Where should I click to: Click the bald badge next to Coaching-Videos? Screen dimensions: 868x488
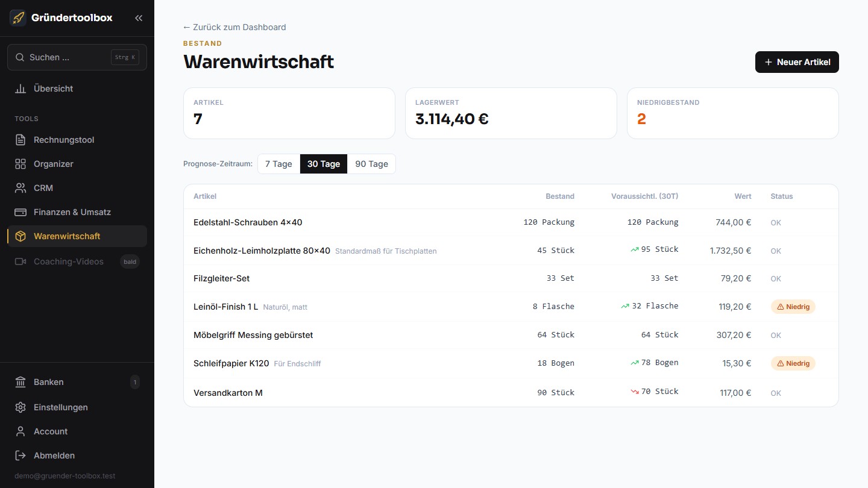tap(130, 261)
